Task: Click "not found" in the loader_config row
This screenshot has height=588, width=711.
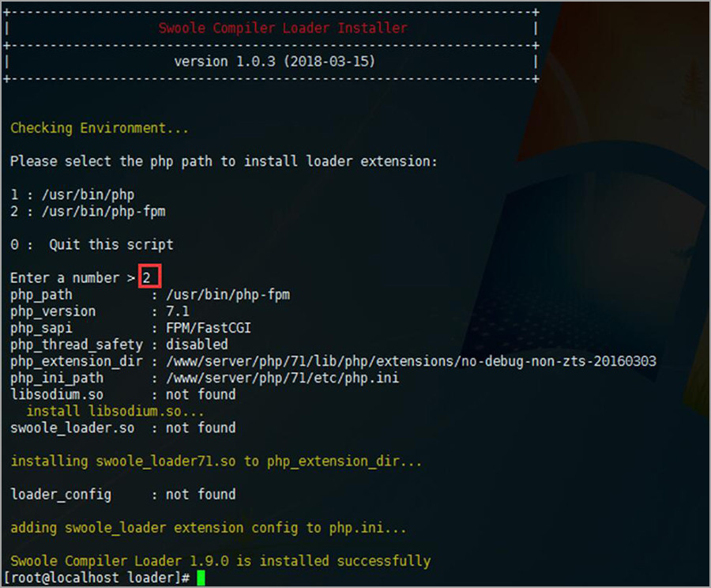Action: 201,495
